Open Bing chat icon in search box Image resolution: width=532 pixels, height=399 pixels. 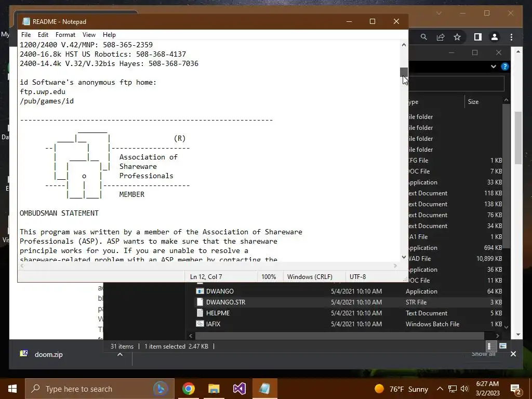click(161, 389)
